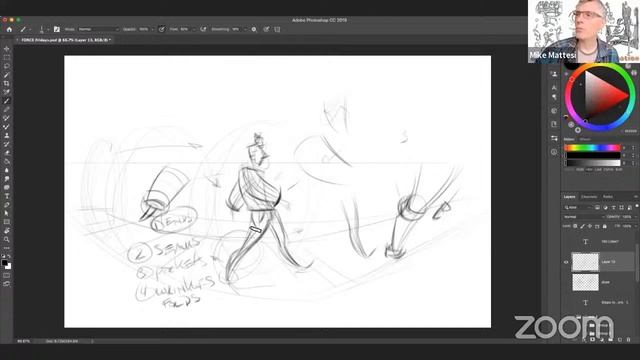Screen dimensions: 640x360
Task: Filter layers by pixel type
Action: (x=597, y=207)
